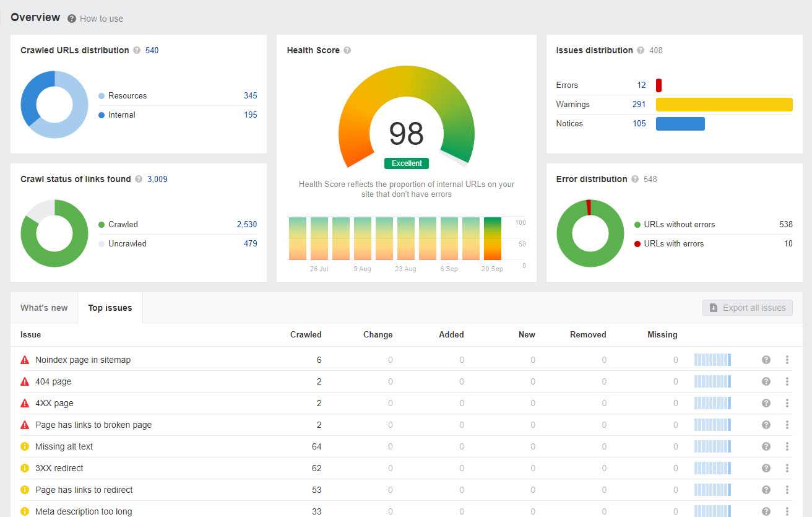Open help for the 3XX redirect issue
Screen dimensions: 812x517
tap(766, 468)
